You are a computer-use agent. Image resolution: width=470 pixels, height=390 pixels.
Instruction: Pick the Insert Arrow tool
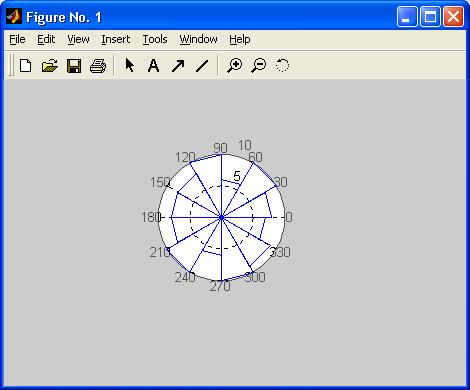(x=178, y=65)
